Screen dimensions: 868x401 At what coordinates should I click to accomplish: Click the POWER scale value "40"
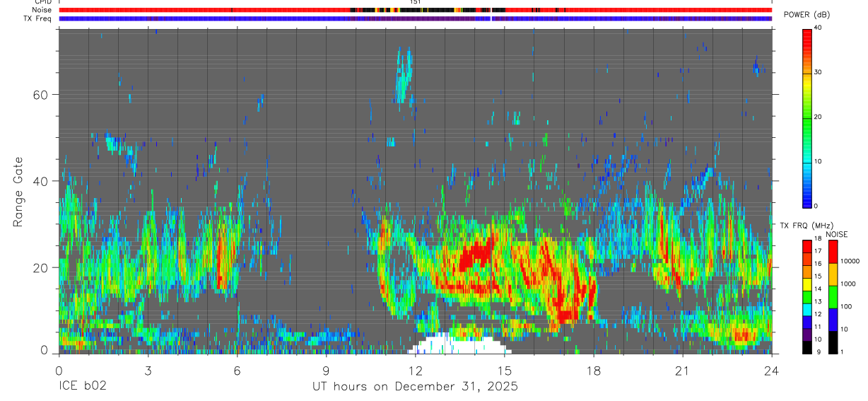point(819,28)
